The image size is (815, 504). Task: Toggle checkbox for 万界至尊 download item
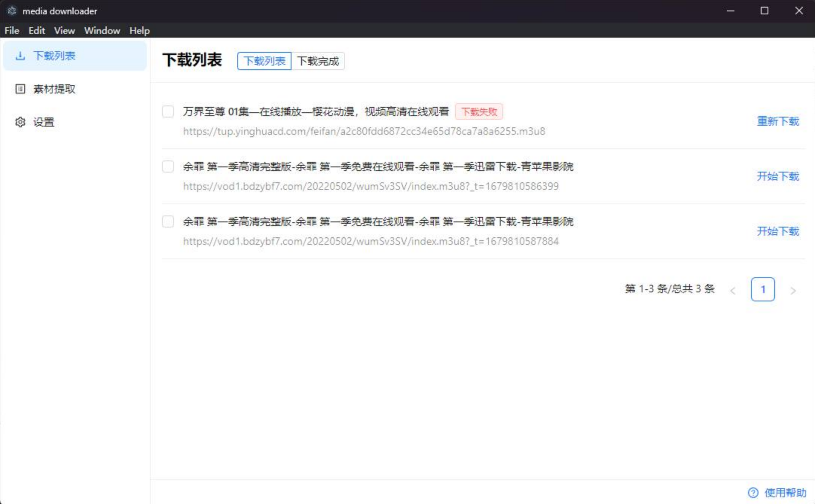click(167, 111)
